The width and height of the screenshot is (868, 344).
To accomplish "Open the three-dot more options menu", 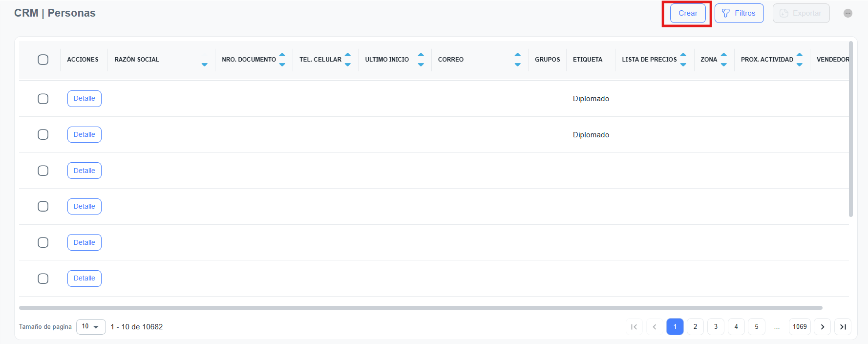I will [848, 13].
